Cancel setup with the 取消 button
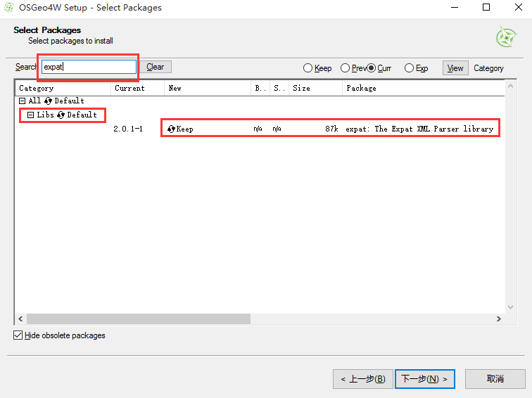This screenshot has width=532, height=398. [x=495, y=379]
